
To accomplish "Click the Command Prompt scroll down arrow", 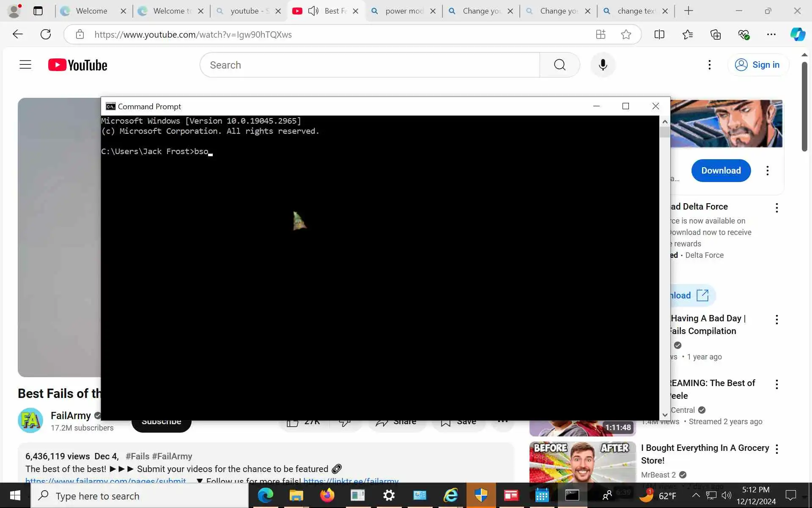I will [x=665, y=415].
